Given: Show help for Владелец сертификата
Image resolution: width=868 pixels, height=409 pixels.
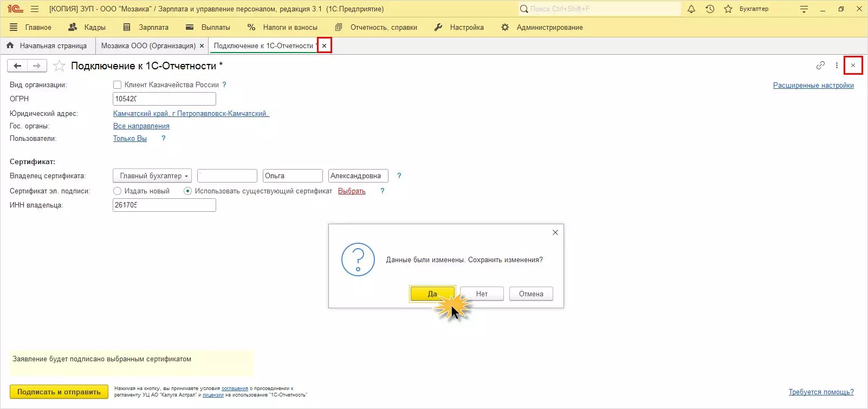Looking at the screenshot, I should tap(399, 176).
